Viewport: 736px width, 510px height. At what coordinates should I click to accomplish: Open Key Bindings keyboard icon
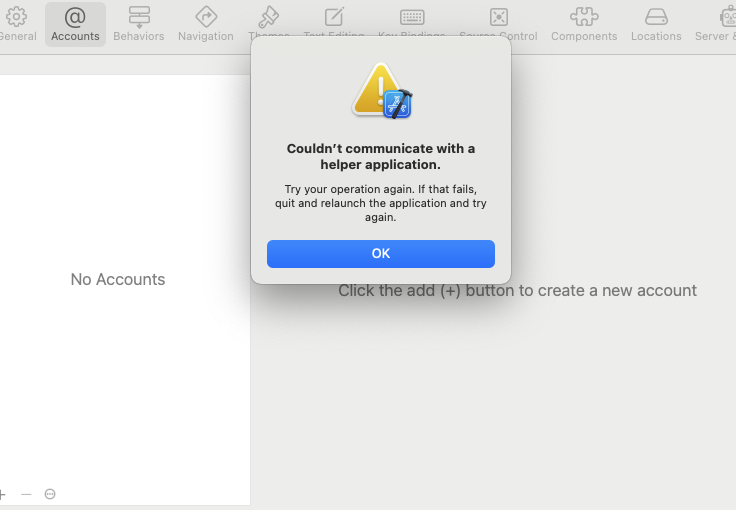pos(412,18)
